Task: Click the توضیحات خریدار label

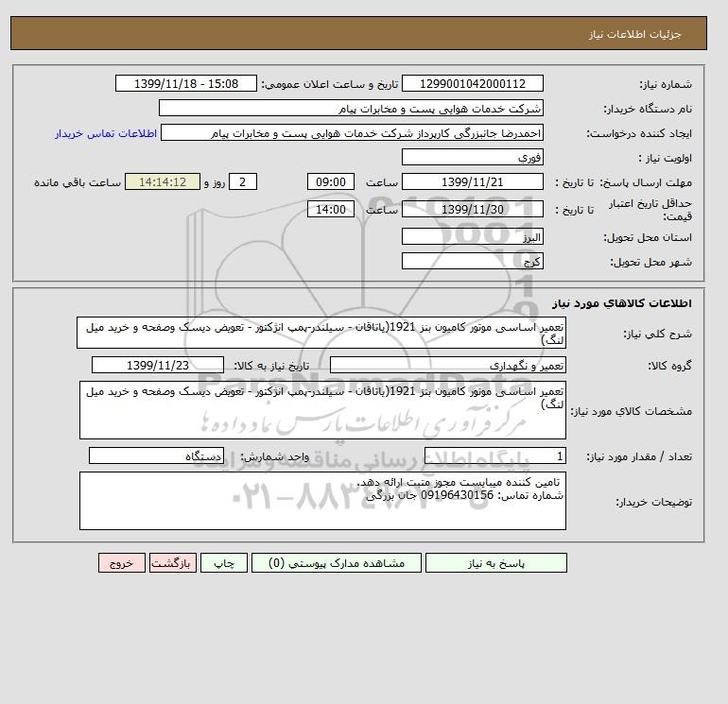Action: [653, 502]
